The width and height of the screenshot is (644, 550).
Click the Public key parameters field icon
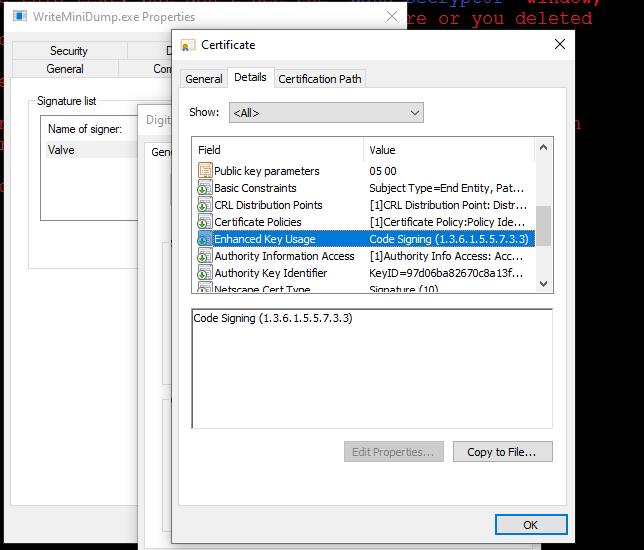[205, 170]
